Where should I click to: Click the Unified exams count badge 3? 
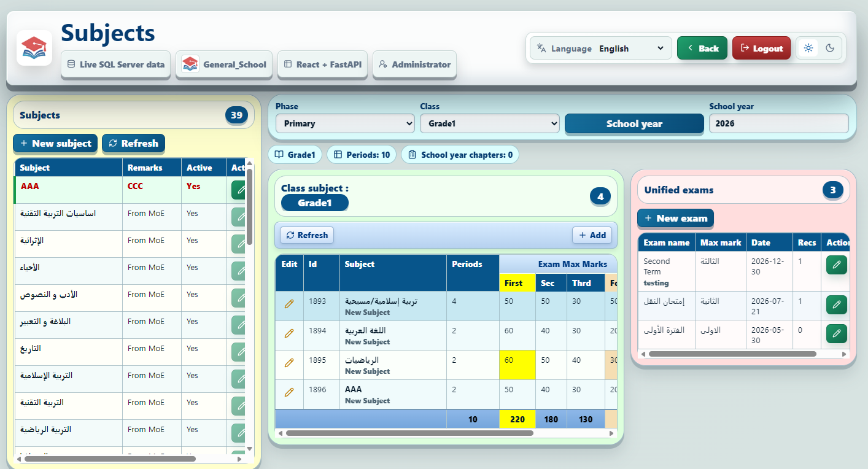pos(833,190)
